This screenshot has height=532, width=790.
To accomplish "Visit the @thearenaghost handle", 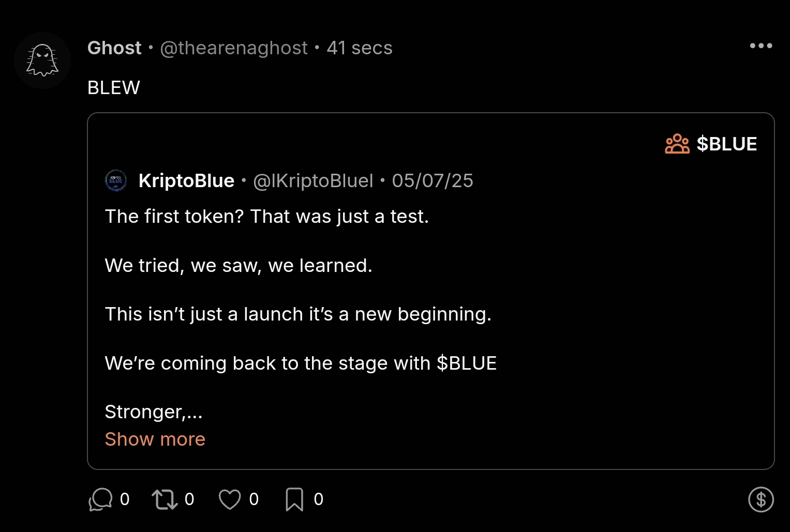I will coord(234,48).
